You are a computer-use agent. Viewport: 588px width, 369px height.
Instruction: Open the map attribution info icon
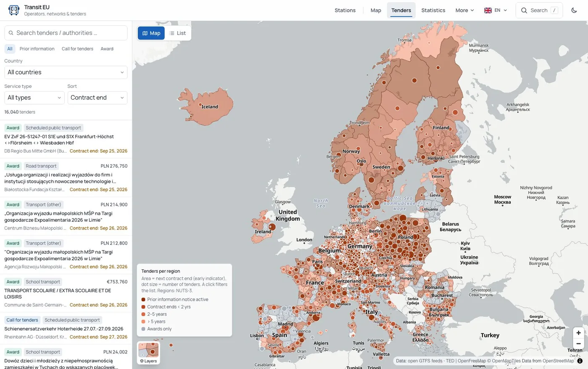point(580,361)
